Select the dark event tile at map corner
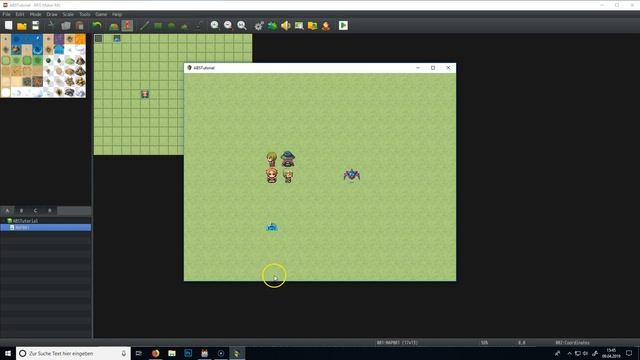The image size is (640, 360). point(98,39)
